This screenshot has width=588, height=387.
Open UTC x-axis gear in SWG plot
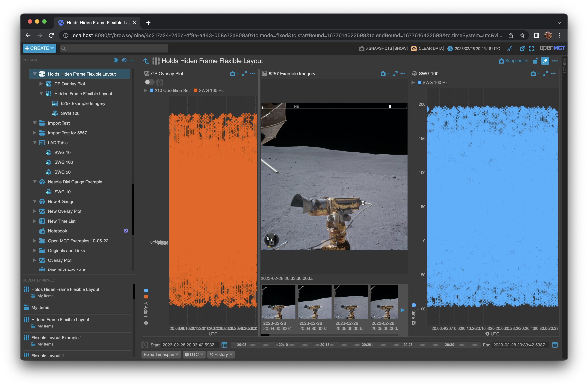tap(487, 334)
